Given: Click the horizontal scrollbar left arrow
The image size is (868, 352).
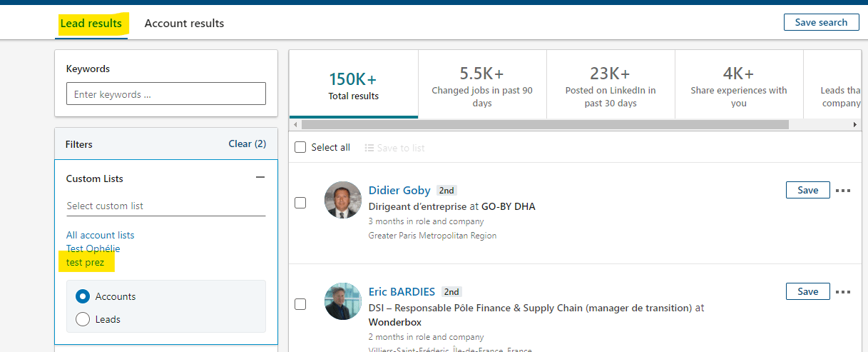Looking at the screenshot, I should click(x=296, y=124).
